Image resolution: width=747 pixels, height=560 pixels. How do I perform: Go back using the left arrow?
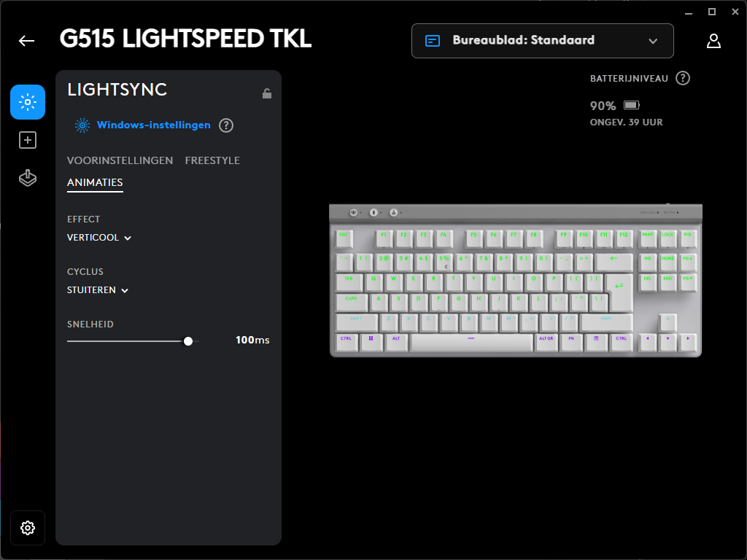pyautogui.click(x=27, y=41)
